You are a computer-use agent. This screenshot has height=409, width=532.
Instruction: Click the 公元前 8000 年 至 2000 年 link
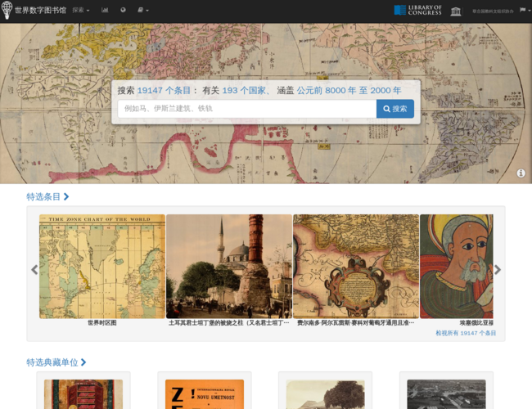[x=349, y=91]
